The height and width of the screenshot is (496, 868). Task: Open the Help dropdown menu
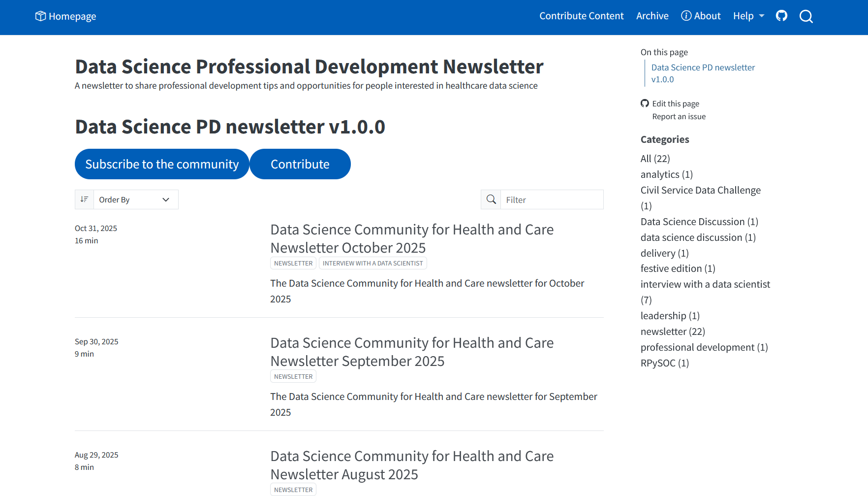pyautogui.click(x=748, y=15)
